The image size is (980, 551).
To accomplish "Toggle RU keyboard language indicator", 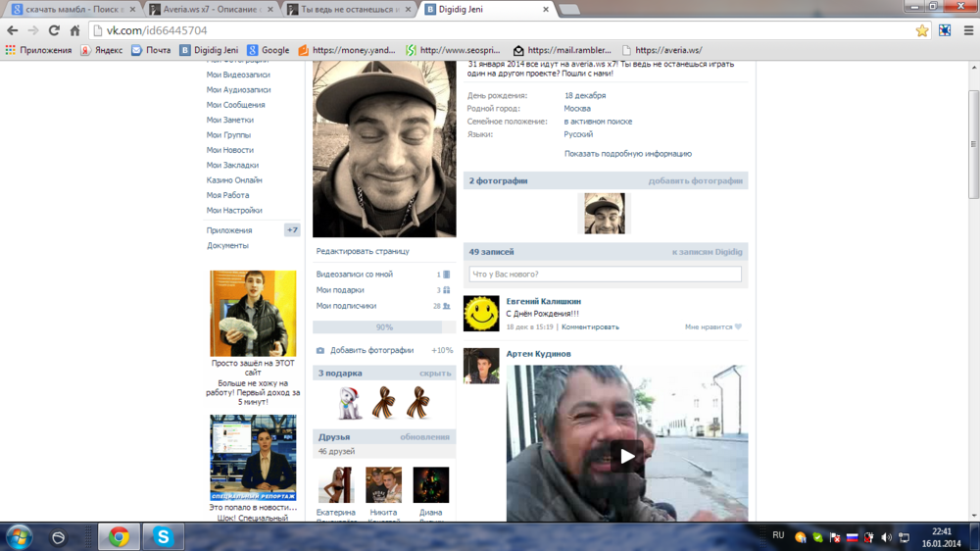I will (778, 535).
